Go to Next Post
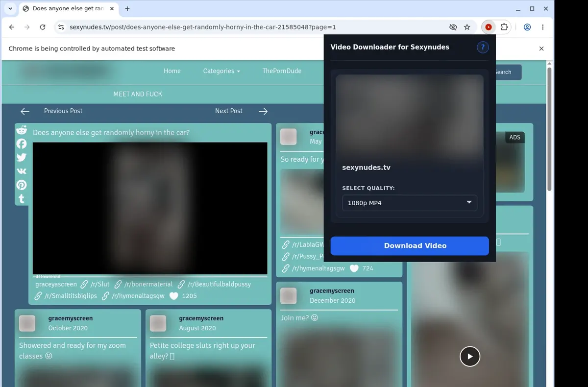588x387 pixels. pyautogui.click(x=229, y=111)
